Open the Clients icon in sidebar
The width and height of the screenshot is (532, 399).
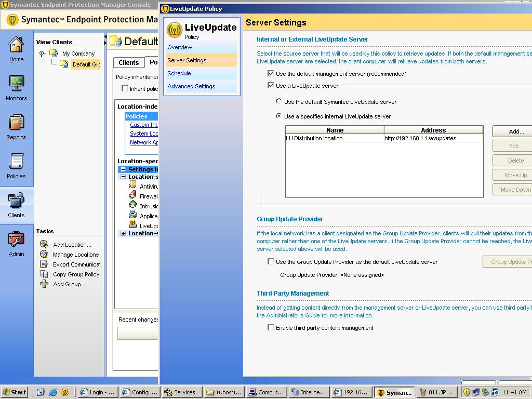pyautogui.click(x=16, y=200)
